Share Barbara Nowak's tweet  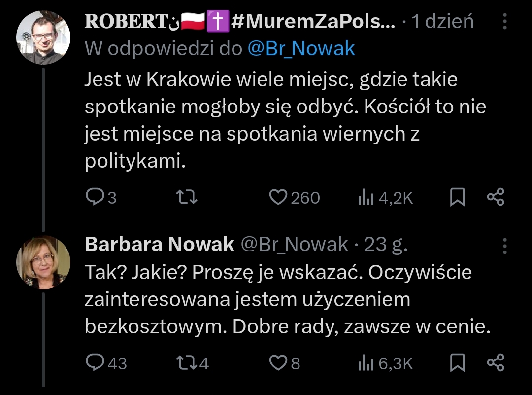(496, 363)
